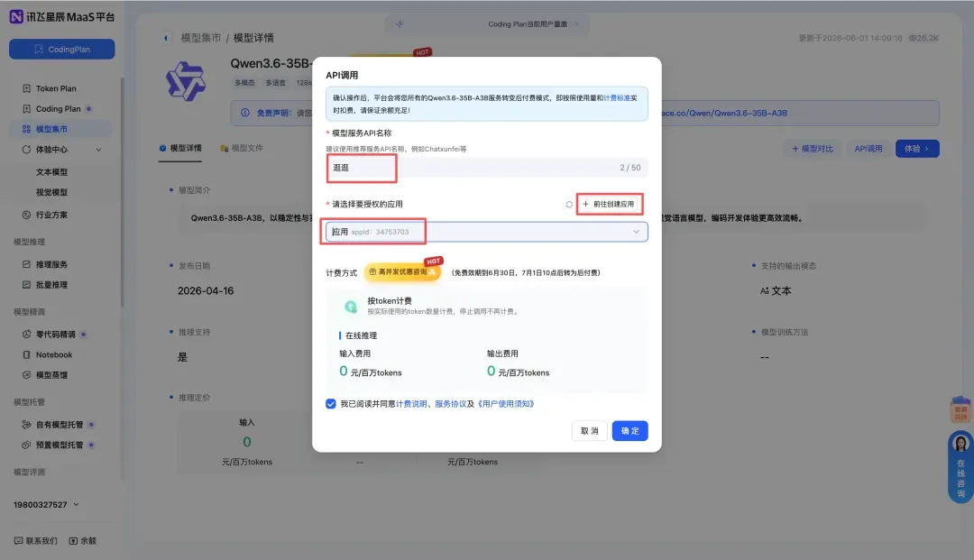The image size is (974, 560).
Task: Open the Token Plan sidebar item
Action: (56, 88)
